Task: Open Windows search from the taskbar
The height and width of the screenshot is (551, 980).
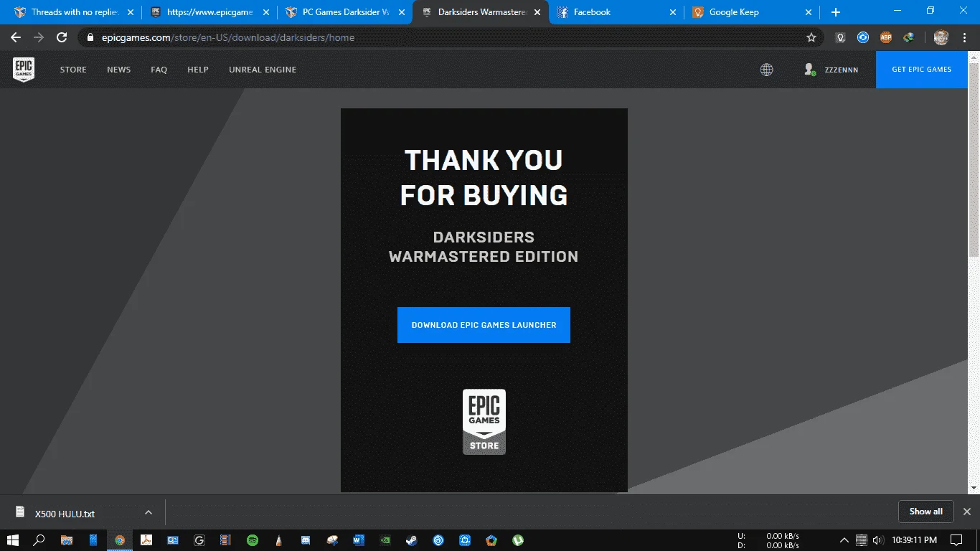Action: click(39, 540)
